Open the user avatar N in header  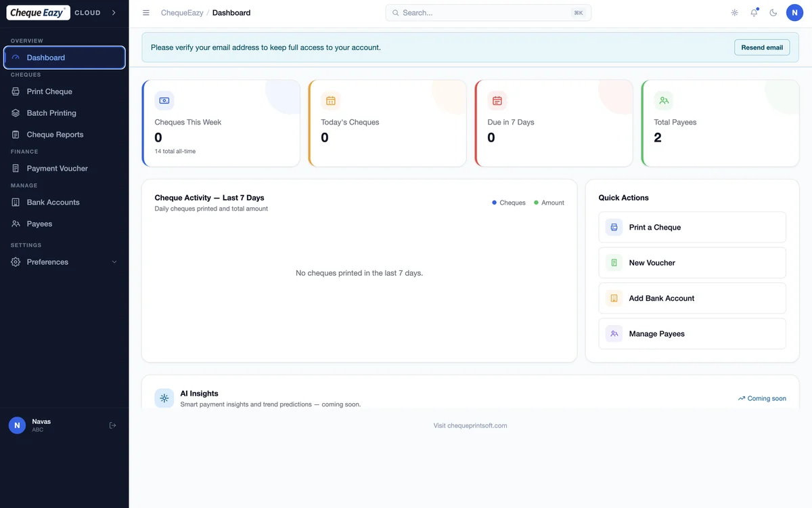point(794,13)
